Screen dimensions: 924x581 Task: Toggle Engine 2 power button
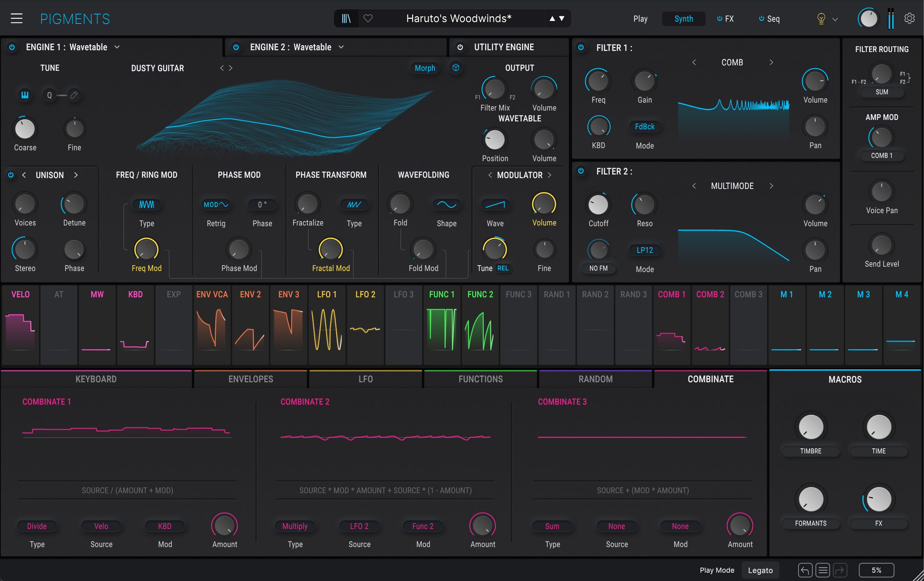pyautogui.click(x=236, y=47)
